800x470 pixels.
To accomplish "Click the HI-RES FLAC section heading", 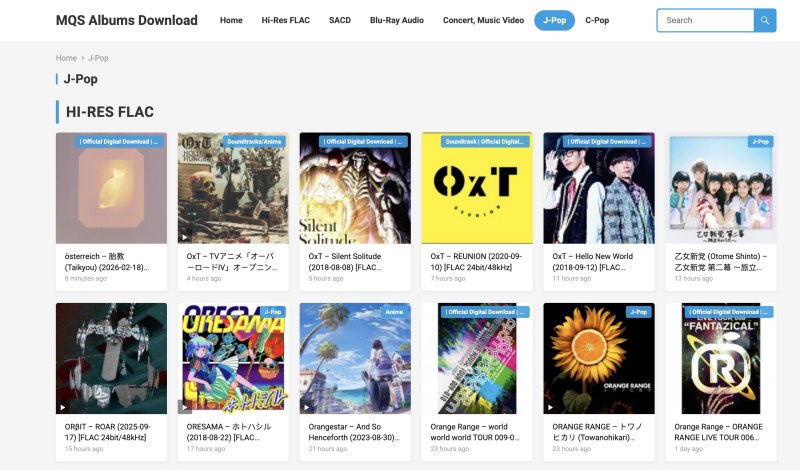I will 110,112.
